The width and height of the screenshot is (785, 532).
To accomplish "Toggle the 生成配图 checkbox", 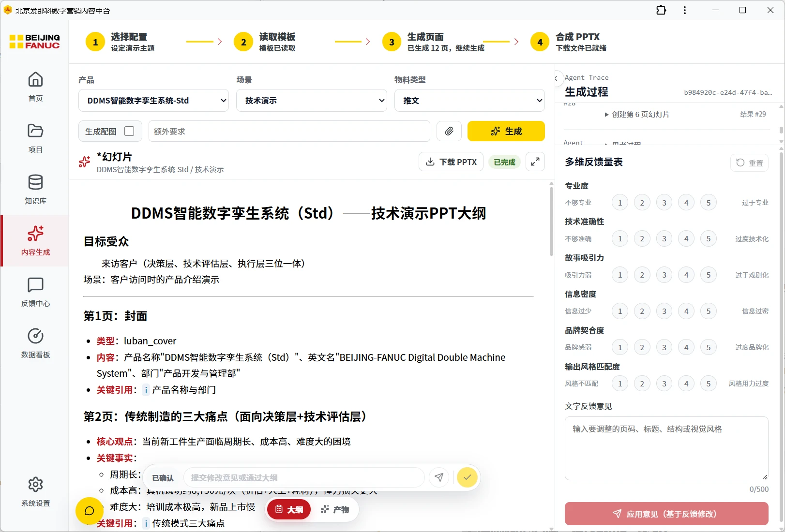I will point(129,131).
